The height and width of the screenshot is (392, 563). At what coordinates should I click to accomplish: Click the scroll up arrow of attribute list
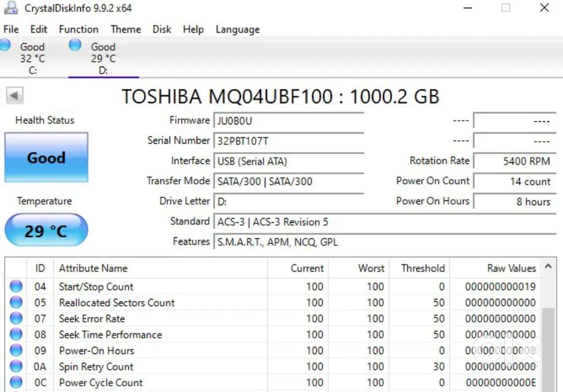pyautogui.click(x=548, y=267)
